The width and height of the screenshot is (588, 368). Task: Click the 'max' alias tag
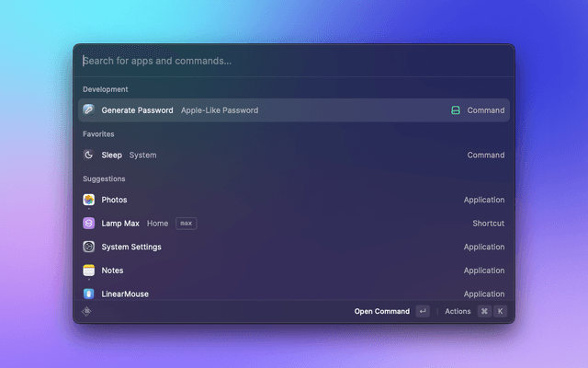pos(187,224)
